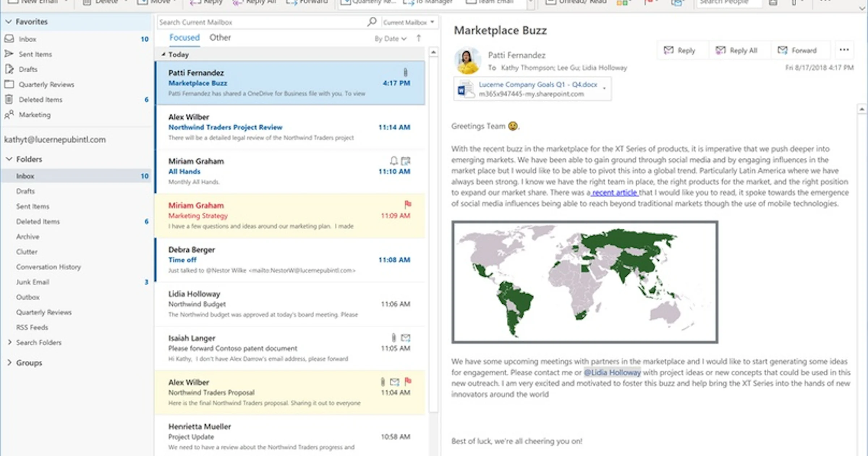
Task: Click the search magnifier in the mailbox search bar
Action: (371, 22)
